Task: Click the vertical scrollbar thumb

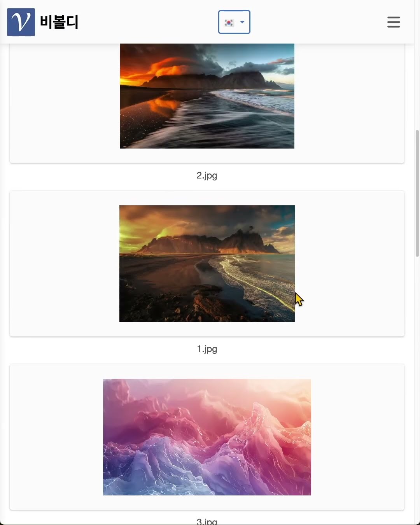Action: click(x=417, y=193)
